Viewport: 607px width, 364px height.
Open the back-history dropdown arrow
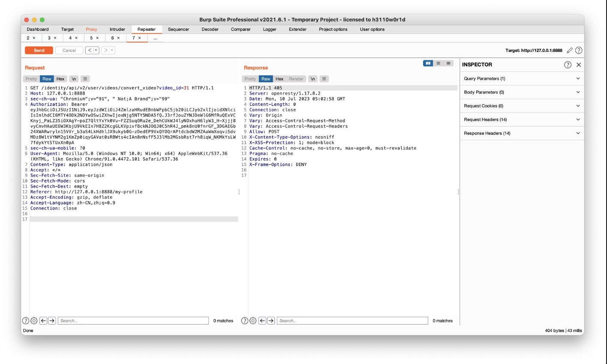pyautogui.click(x=96, y=51)
